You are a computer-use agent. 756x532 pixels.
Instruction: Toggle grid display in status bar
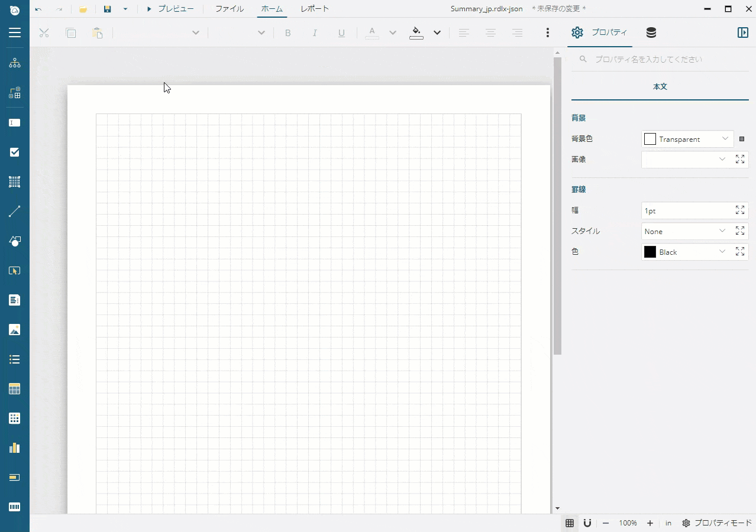tap(570, 523)
